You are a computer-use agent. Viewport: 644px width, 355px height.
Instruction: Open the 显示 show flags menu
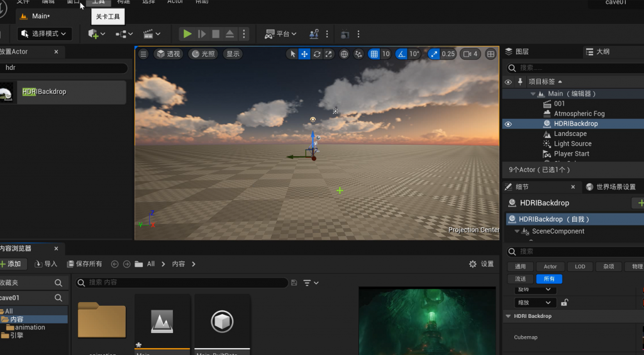tap(233, 54)
